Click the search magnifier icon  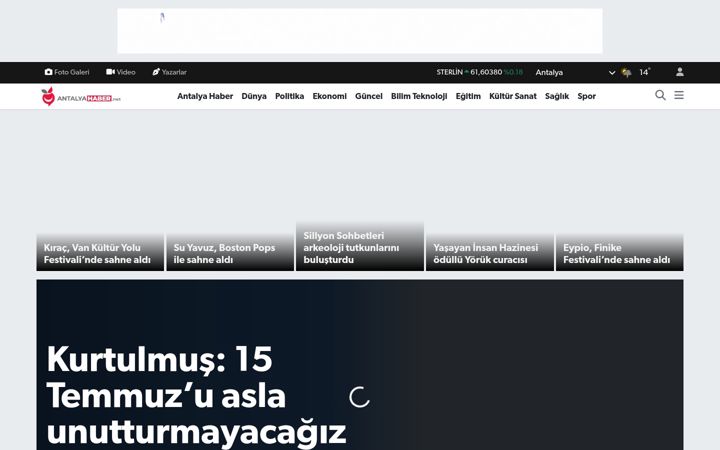660,95
